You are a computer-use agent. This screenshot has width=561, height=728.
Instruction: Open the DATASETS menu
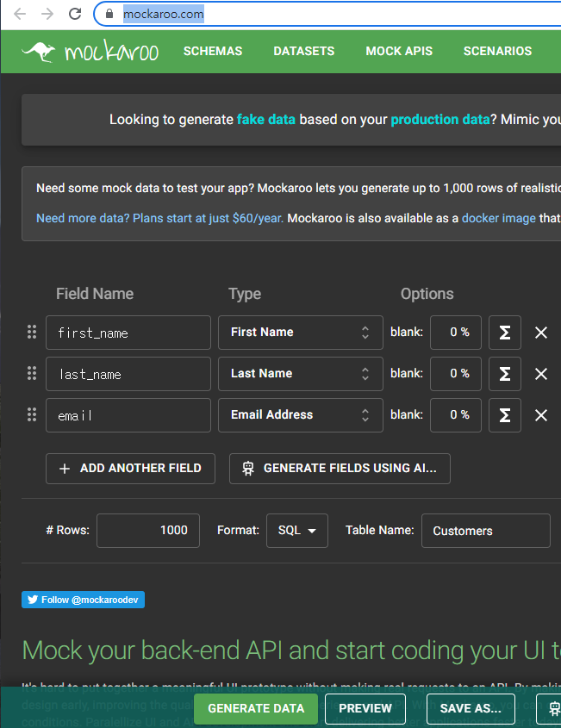pyautogui.click(x=303, y=51)
